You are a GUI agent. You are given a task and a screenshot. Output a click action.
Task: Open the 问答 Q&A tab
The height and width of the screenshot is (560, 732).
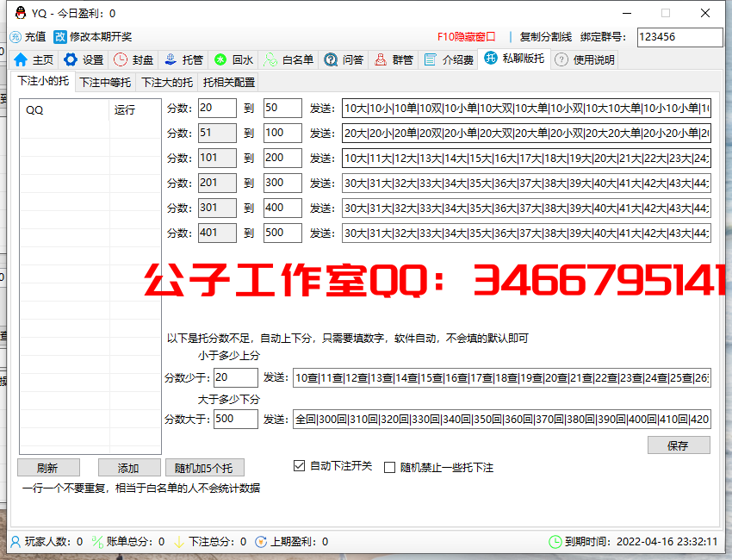coord(344,59)
